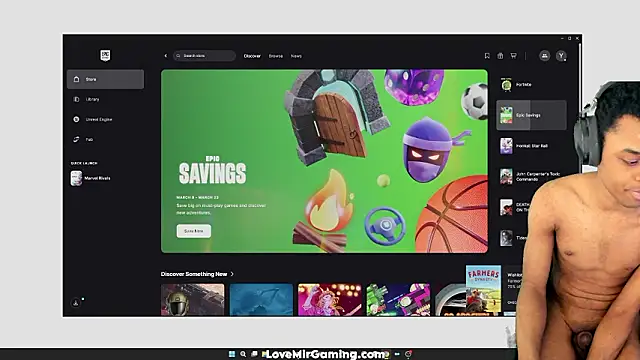
Task: Switch to the Browse tab
Action: tap(276, 56)
